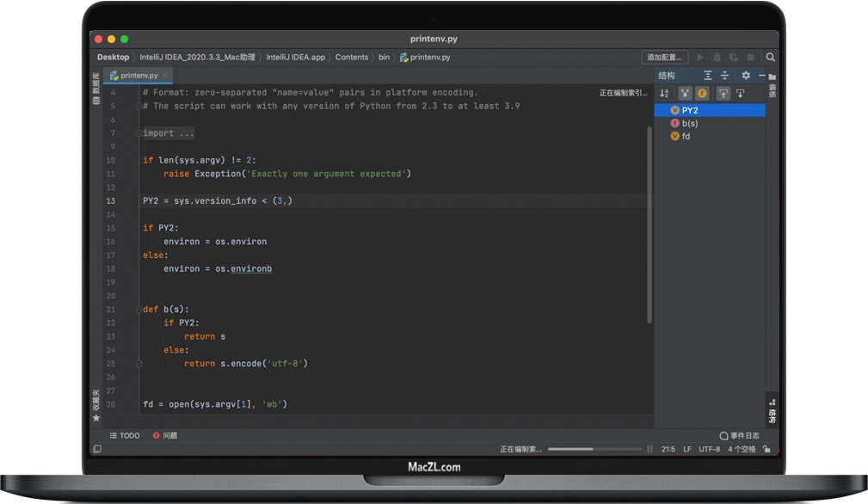Open search with the magnifier icon
This screenshot has width=868, height=504.
(771, 58)
